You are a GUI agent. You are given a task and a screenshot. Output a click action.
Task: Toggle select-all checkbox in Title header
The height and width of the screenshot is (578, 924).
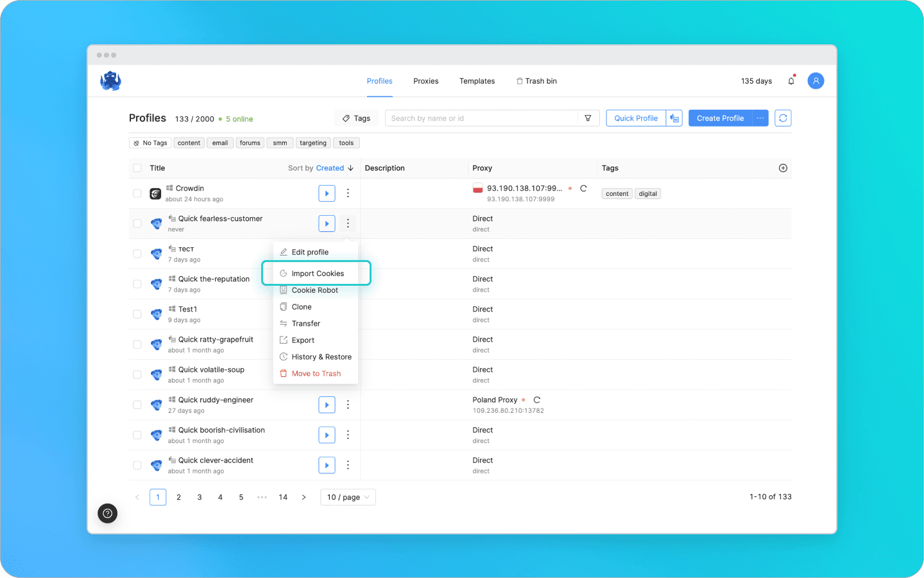click(137, 168)
